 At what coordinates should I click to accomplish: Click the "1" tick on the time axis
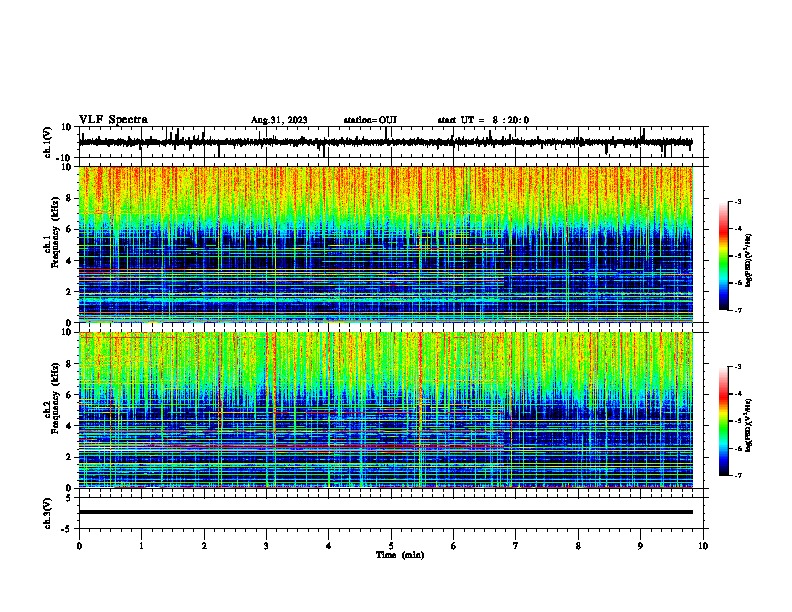tap(141, 546)
